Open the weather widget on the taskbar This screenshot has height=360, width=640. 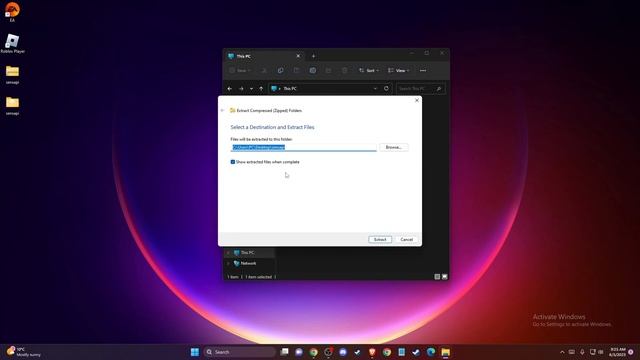click(x=24, y=352)
